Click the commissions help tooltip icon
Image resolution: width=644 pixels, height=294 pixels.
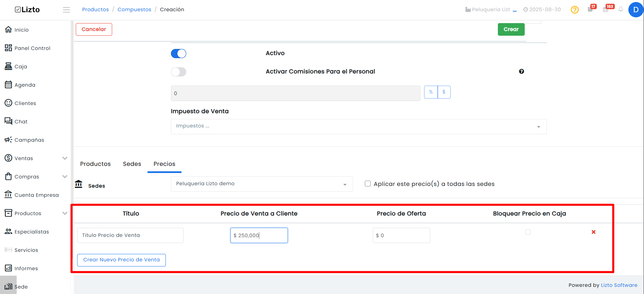click(x=521, y=71)
